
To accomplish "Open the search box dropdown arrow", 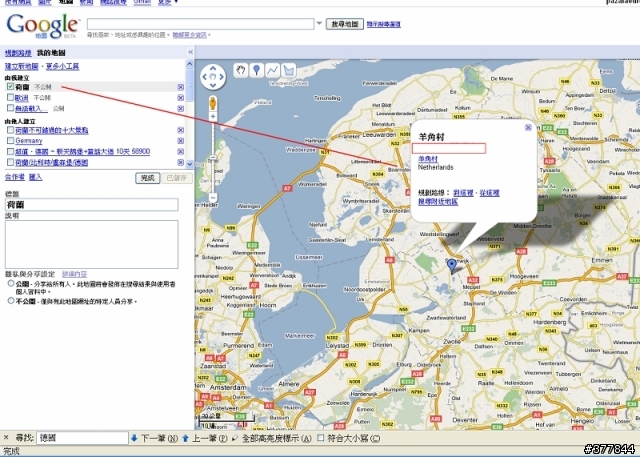I will [319, 23].
